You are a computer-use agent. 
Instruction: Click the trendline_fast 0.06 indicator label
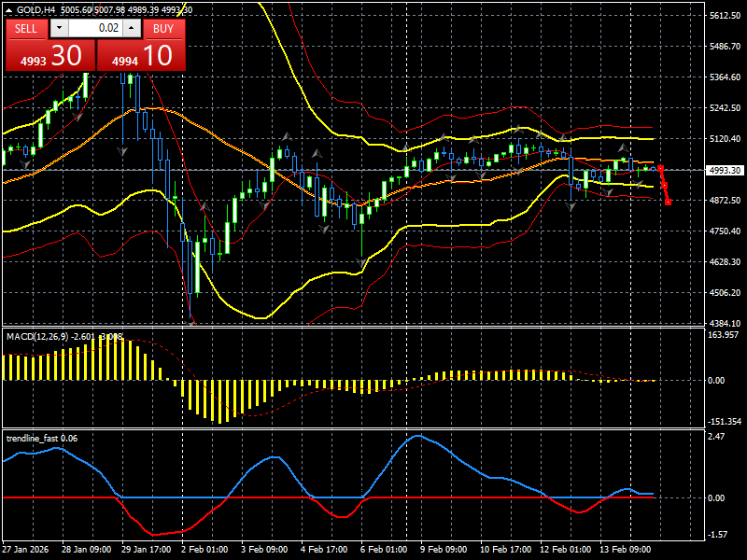tap(42, 439)
